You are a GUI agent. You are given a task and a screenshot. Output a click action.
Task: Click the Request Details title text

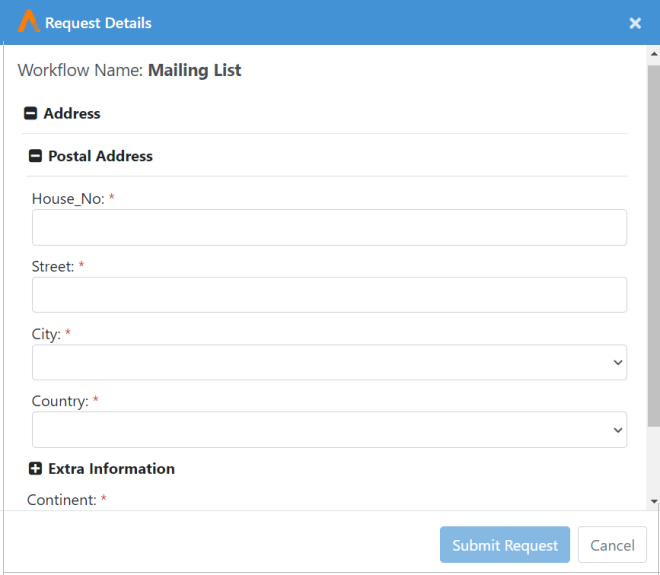pyautogui.click(x=98, y=23)
